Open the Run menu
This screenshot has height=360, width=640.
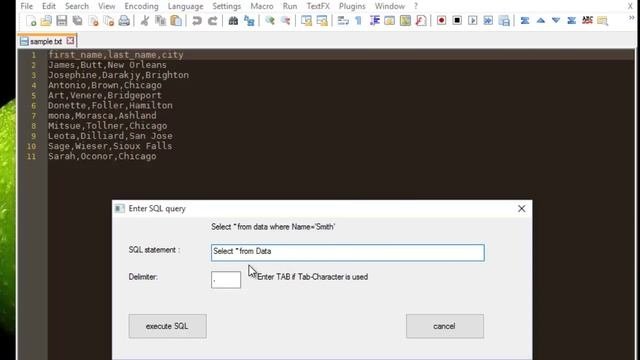point(290,6)
